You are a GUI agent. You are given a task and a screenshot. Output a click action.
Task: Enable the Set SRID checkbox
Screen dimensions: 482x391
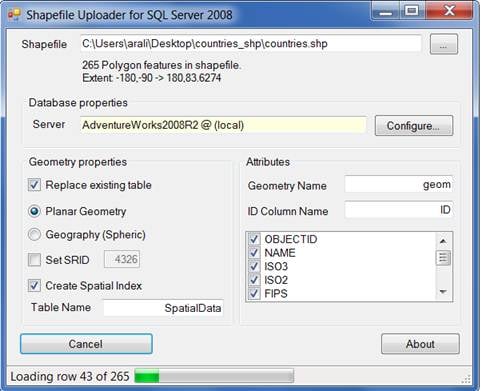(34, 260)
